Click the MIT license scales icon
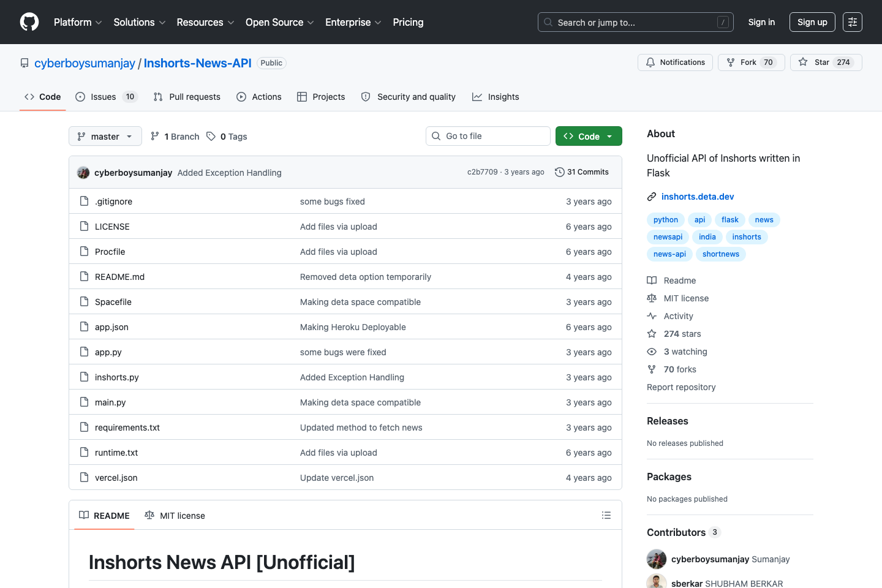The width and height of the screenshot is (882, 588). pos(652,298)
